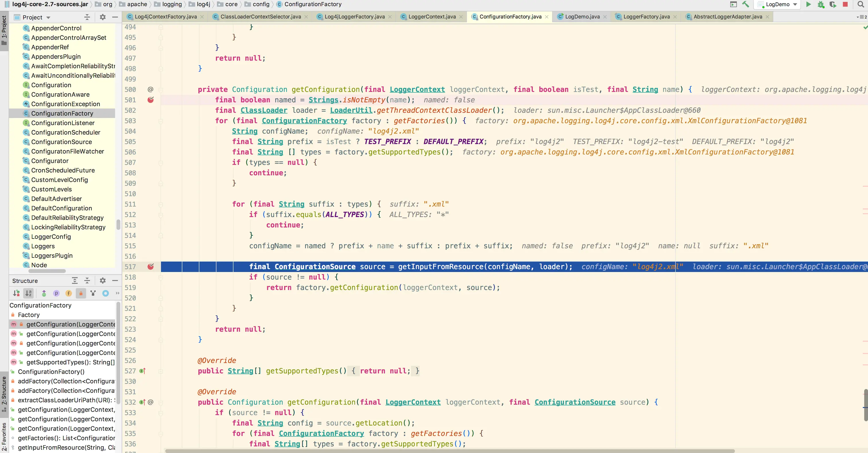Open the 1: Project side tool button

click(x=4, y=31)
